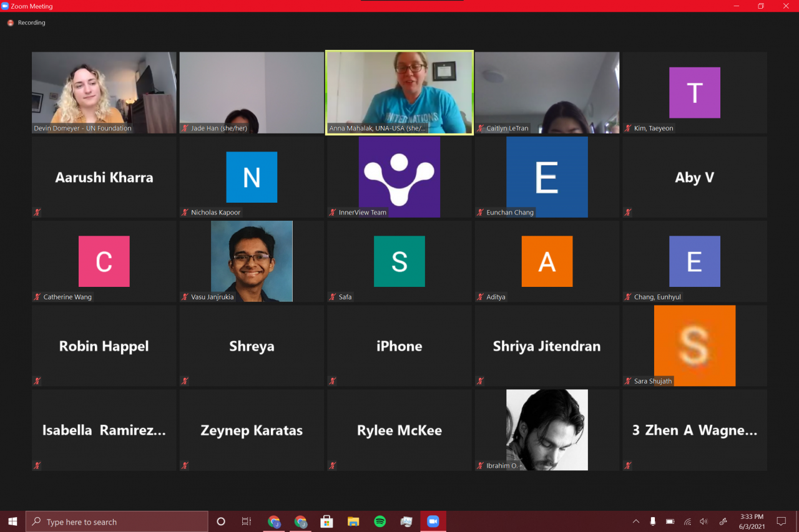This screenshot has width=799, height=532.
Task: Open the notification center icon
Action: coord(781,521)
